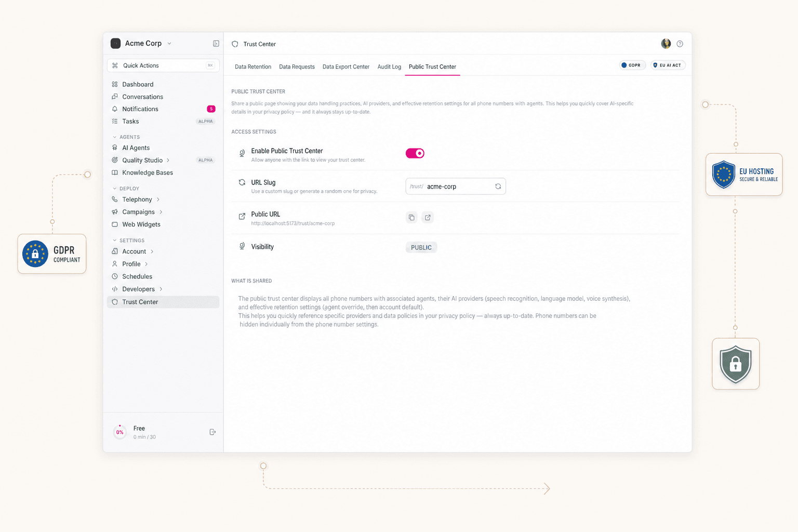The image size is (798, 532).
Task: Select the Knowledge Bases section
Action: click(147, 172)
